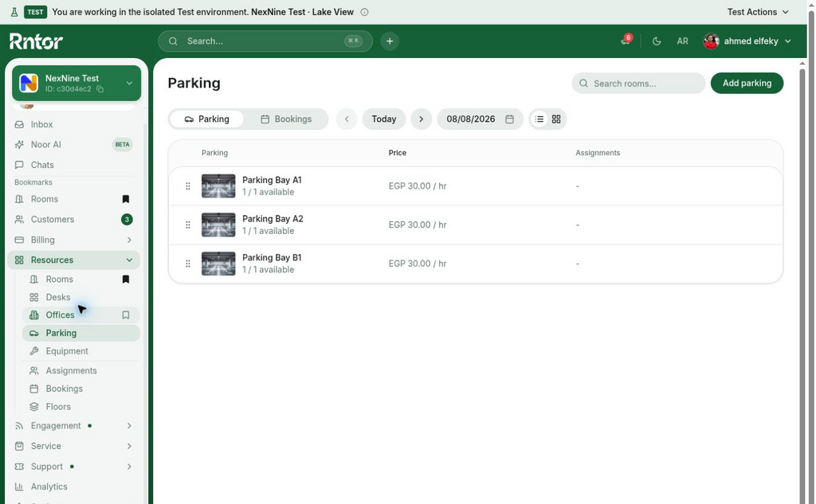The image size is (816, 504).
Task: Expand the Billing section
Action: pos(73,240)
